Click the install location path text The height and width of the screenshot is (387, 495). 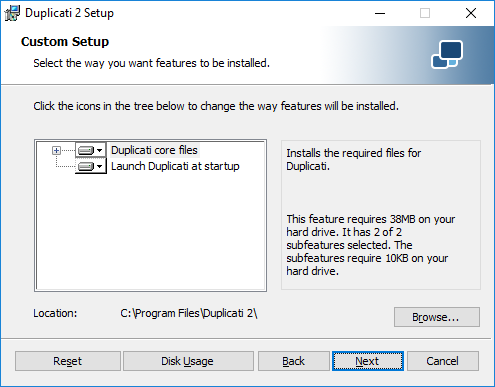[x=189, y=314]
